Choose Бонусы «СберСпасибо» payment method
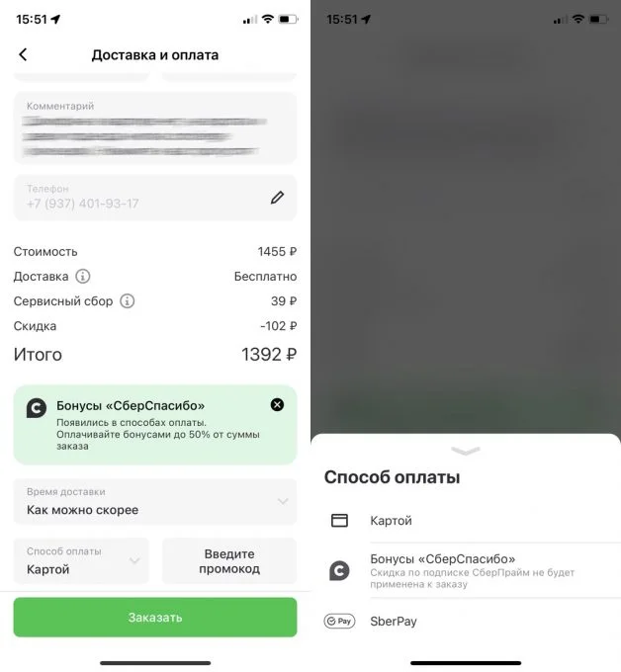The height and width of the screenshot is (672, 621). coord(466,570)
